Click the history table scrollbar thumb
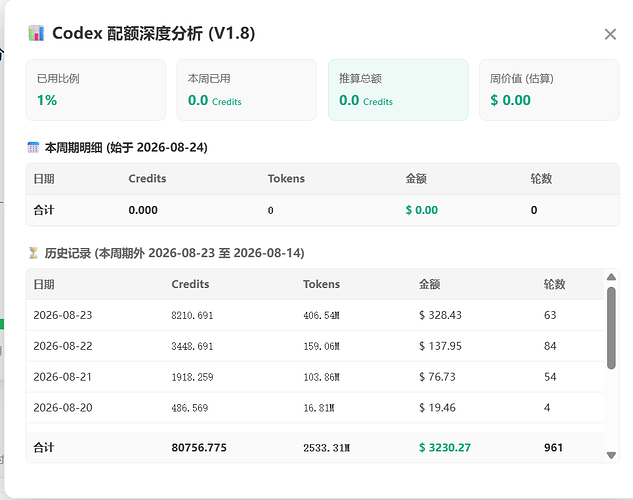Viewport: 633px width, 500px height. (611, 328)
